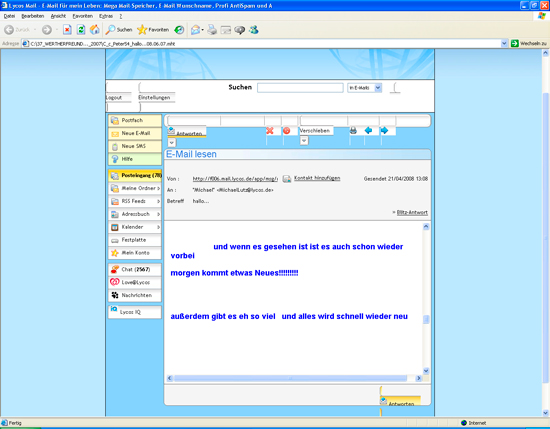Open the Extras menu
Viewport: 550px width, 429px height.
[x=106, y=16]
